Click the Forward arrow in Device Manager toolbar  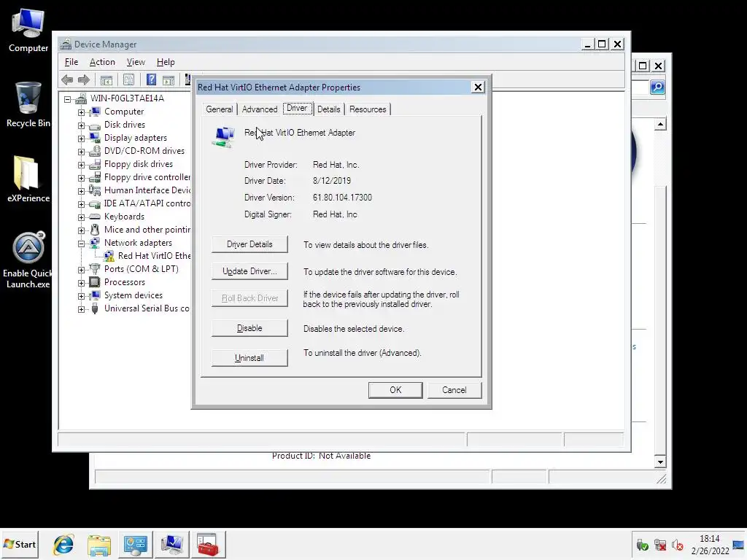[84, 80]
